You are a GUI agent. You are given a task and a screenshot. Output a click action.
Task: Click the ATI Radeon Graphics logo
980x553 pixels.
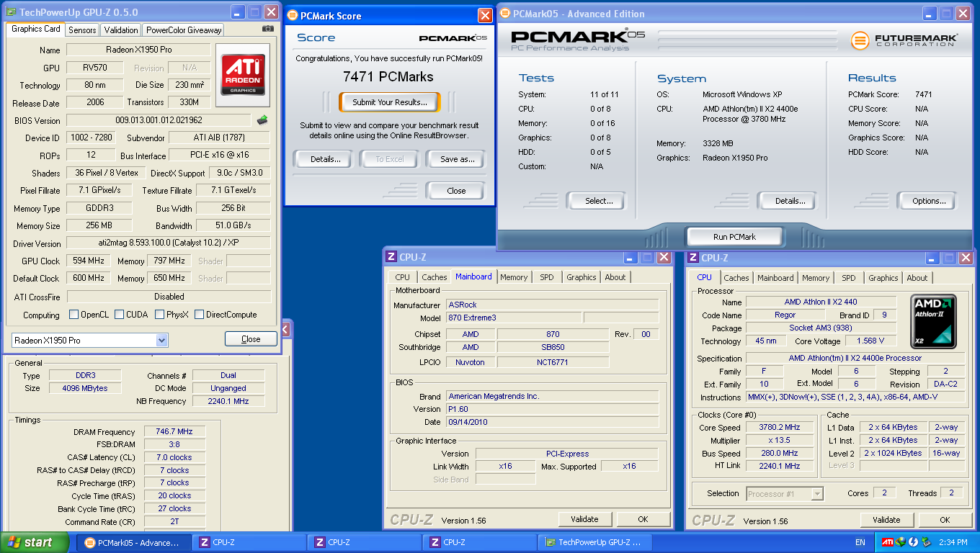pos(242,76)
